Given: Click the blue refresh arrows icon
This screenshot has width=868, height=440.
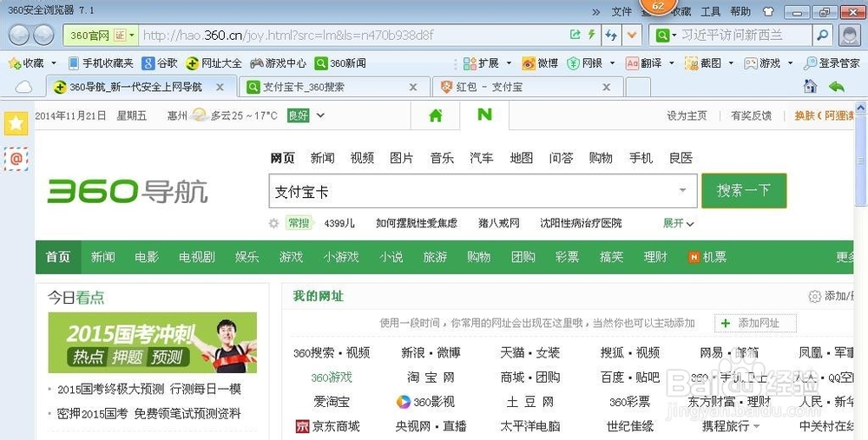Looking at the screenshot, I should (611, 36).
